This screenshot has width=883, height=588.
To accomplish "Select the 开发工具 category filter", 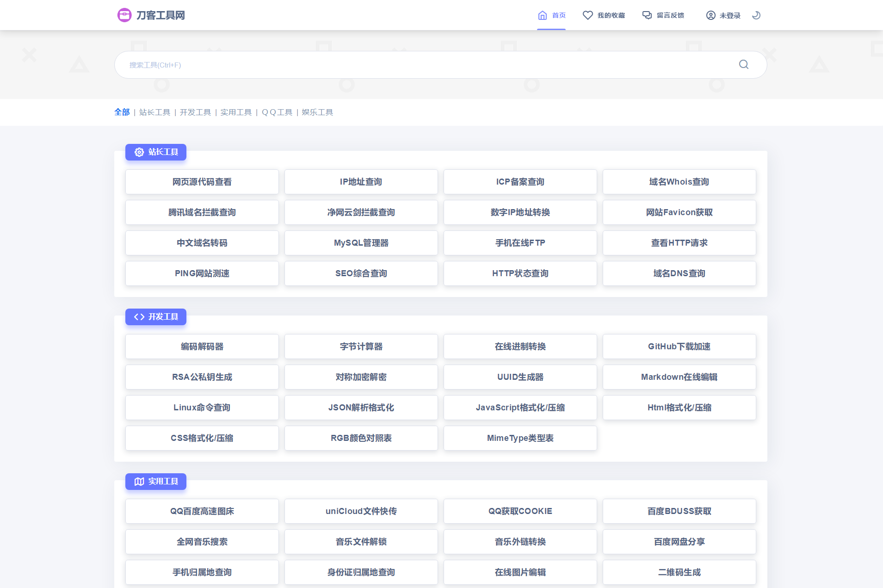I will click(195, 112).
